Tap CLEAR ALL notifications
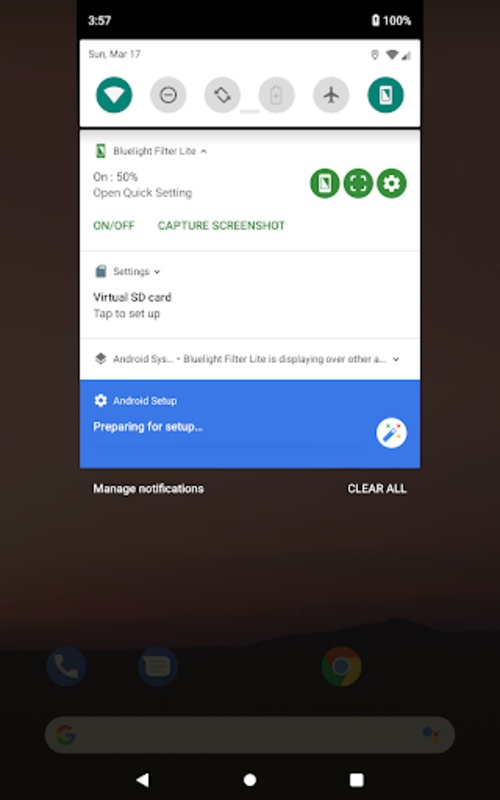 tap(377, 489)
